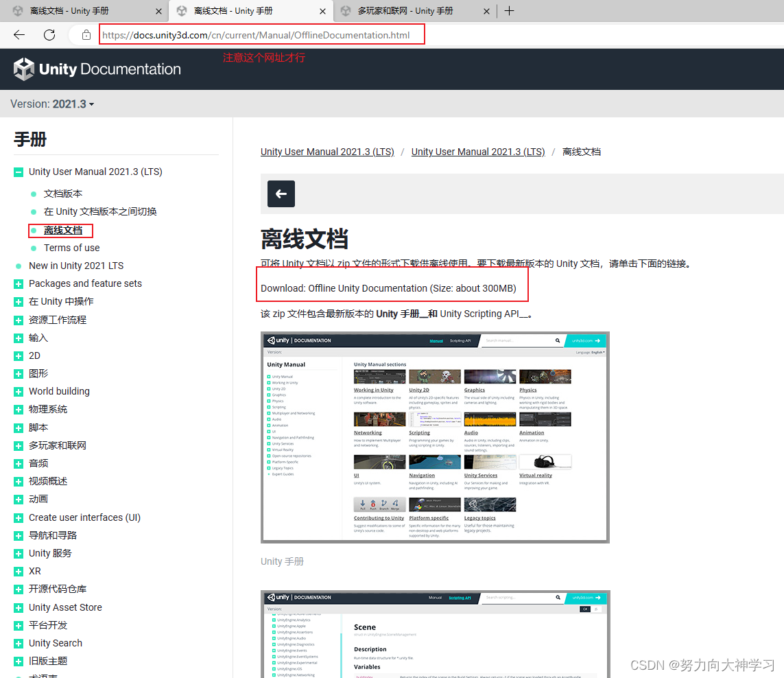Expand the XR section
784x678 pixels.
pyautogui.click(x=19, y=572)
